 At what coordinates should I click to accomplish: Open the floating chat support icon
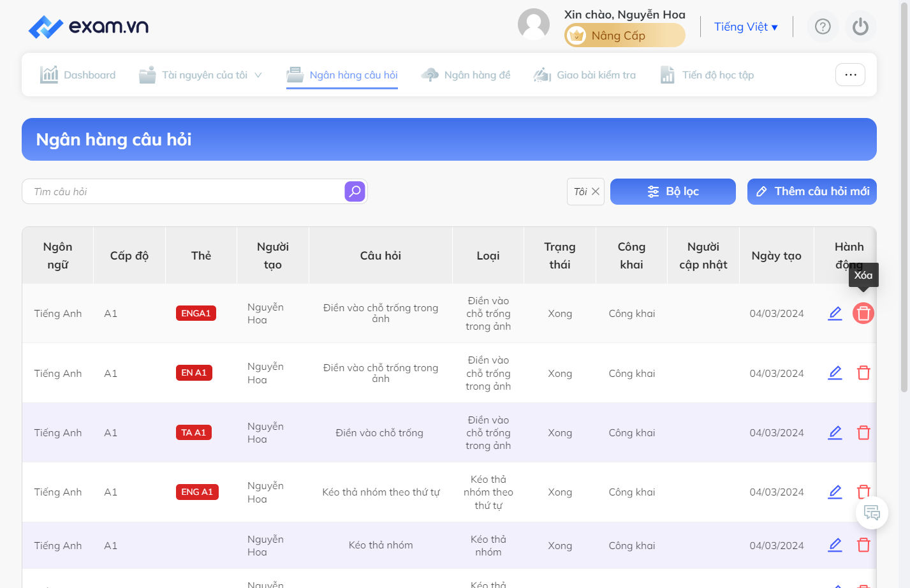(872, 512)
